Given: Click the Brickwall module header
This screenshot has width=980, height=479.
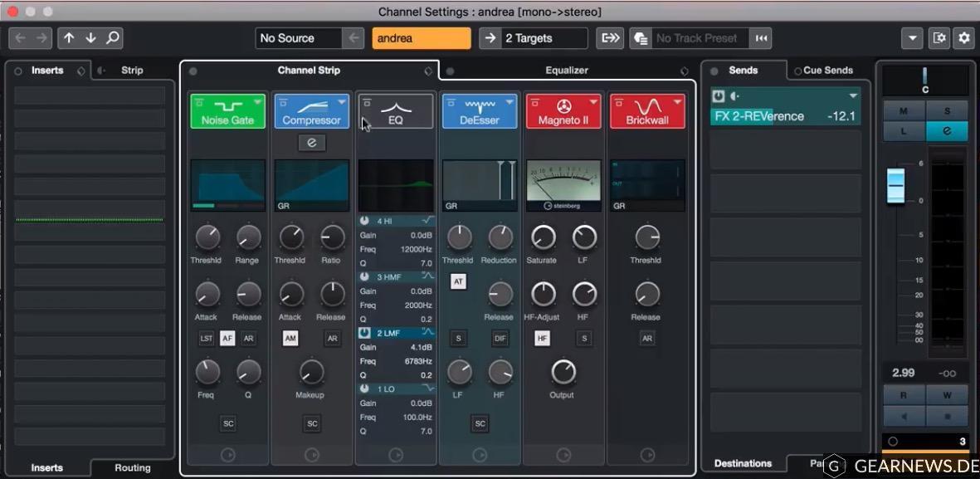Looking at the screenshot, I should pyautogui.click(x=647, y=111).
